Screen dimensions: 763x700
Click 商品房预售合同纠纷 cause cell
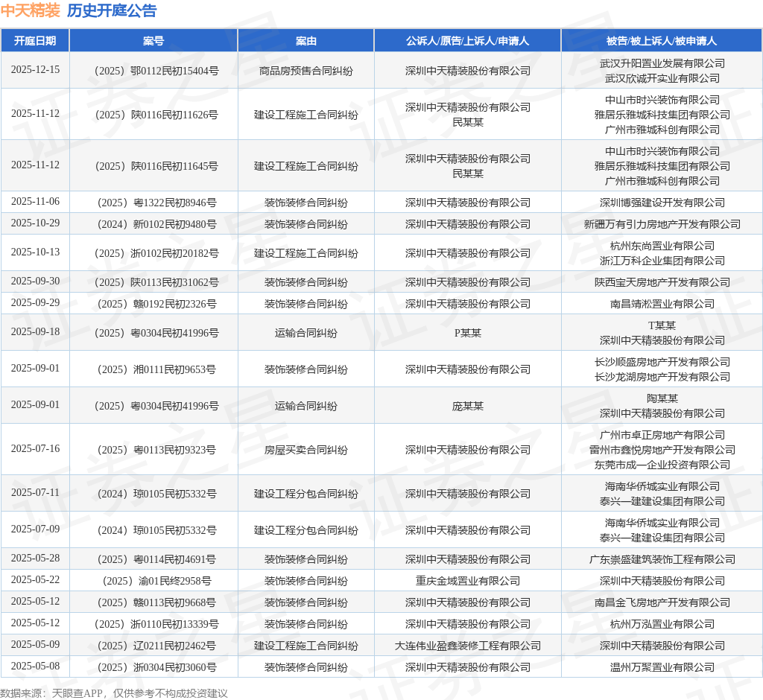[x=306, y=71]
